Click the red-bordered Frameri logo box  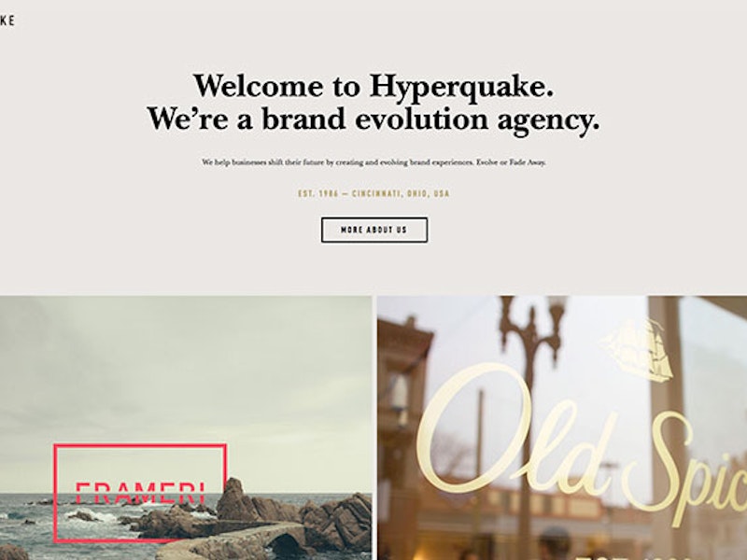coord(140,494)
